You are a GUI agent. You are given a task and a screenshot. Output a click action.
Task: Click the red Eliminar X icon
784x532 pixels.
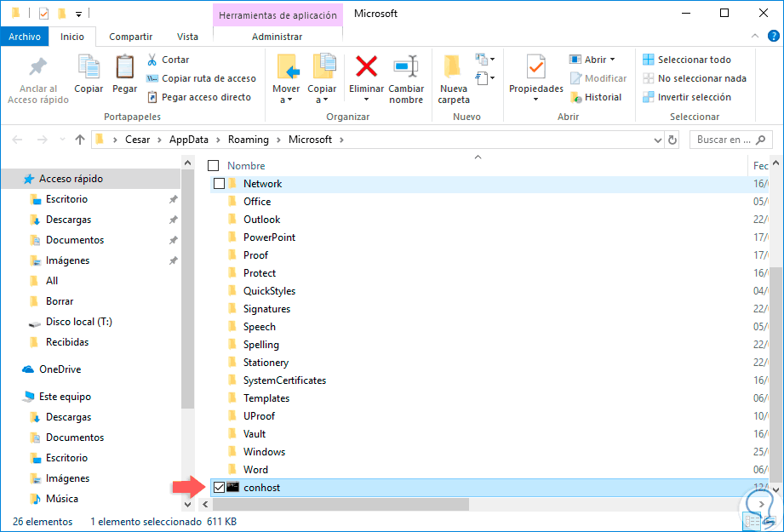coord(366,66)
